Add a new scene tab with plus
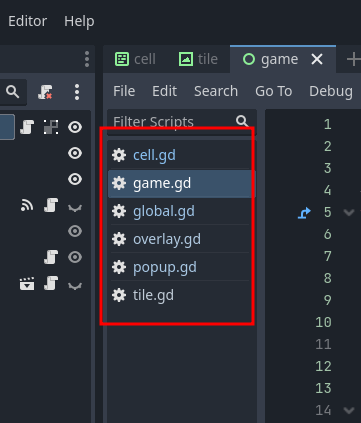Screen dimensions: 361x423 click(x=353, y=60)
